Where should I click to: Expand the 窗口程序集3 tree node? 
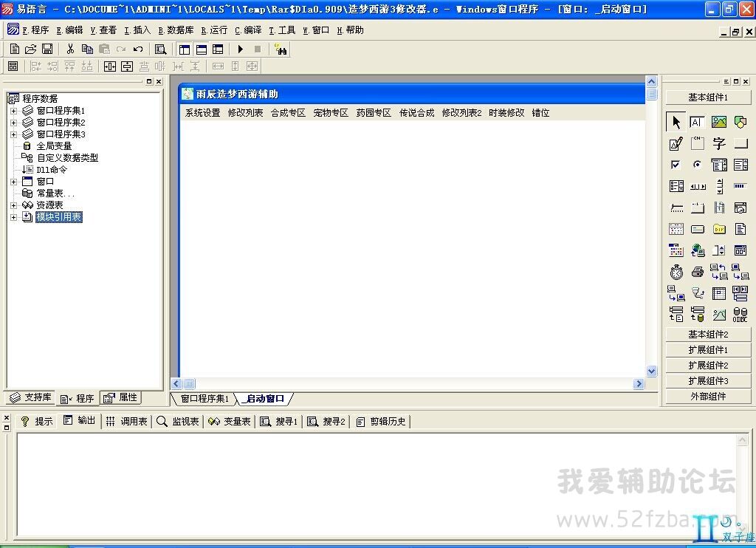tap(13, 134)
